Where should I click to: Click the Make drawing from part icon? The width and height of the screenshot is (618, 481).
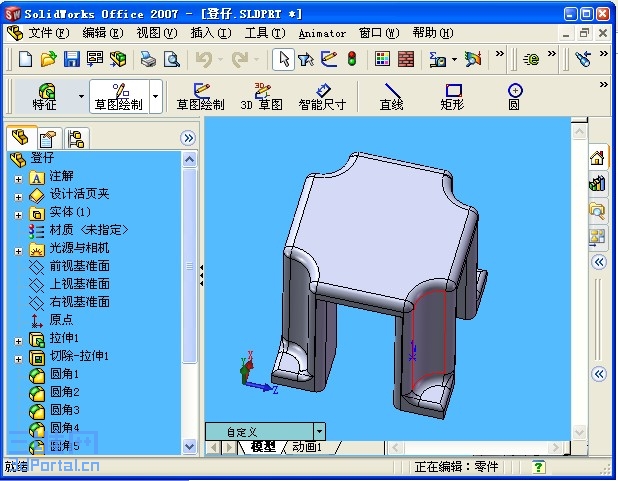pyautogui.click(x=95, y=60)
